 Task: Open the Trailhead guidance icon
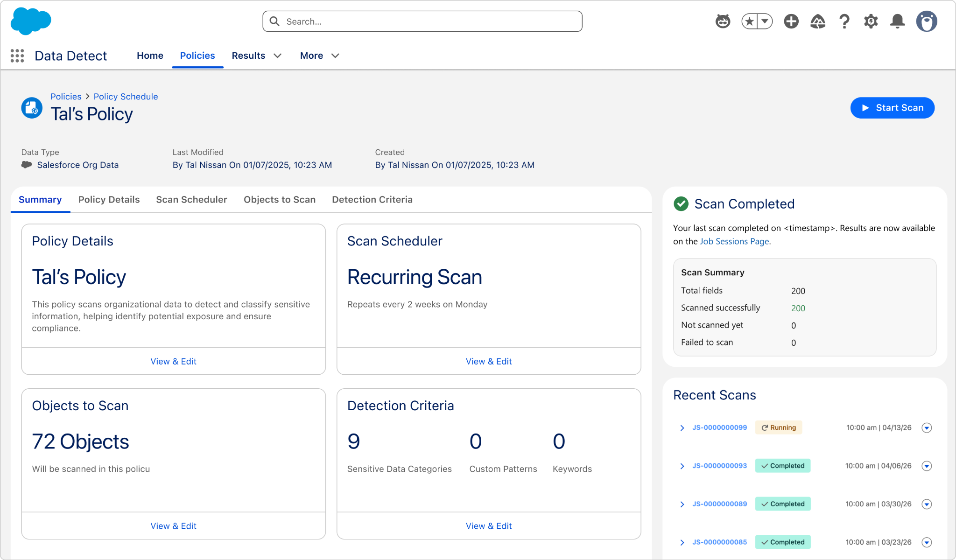(x=818, y=21)
